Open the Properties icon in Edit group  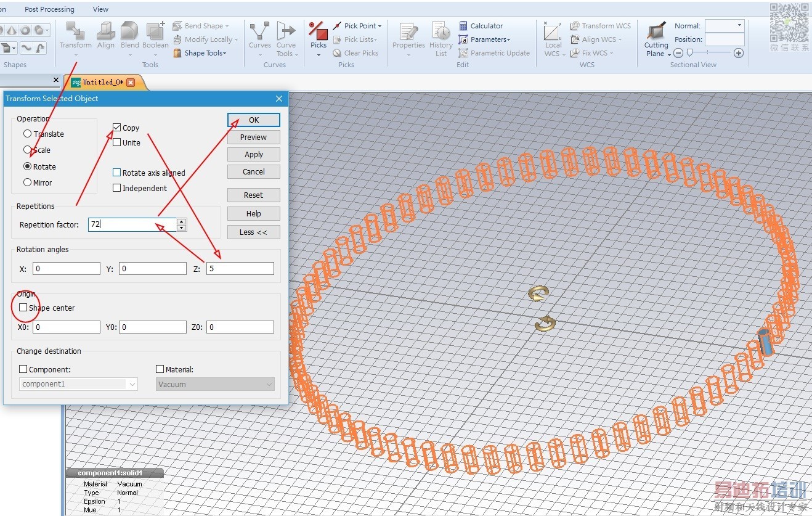point(408,31)
